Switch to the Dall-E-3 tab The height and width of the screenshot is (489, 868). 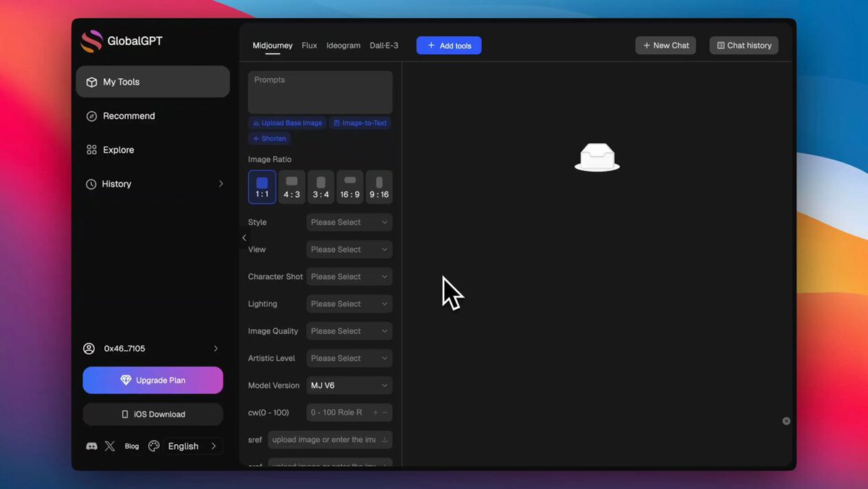[x=384, y=46]
